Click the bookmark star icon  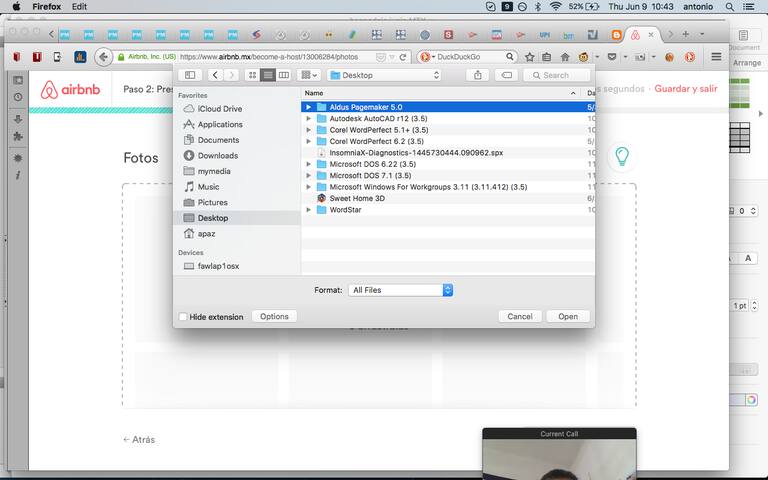[x=529, y=57]
